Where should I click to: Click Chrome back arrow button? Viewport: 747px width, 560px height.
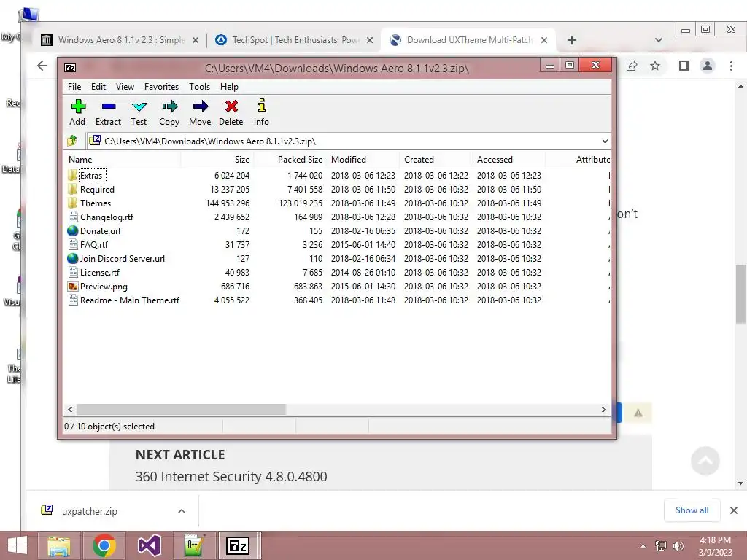(42, 66)
